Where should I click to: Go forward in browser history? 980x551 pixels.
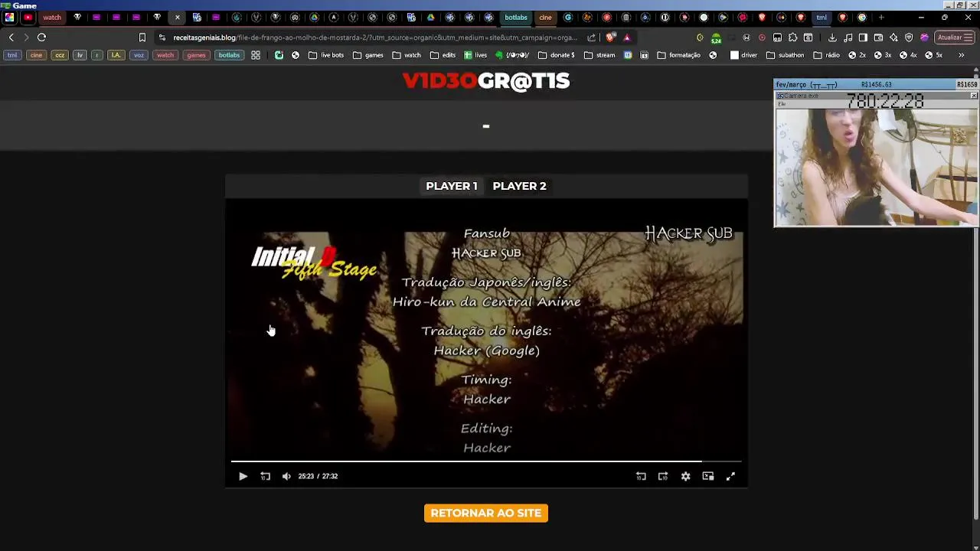tap(26, 37)
